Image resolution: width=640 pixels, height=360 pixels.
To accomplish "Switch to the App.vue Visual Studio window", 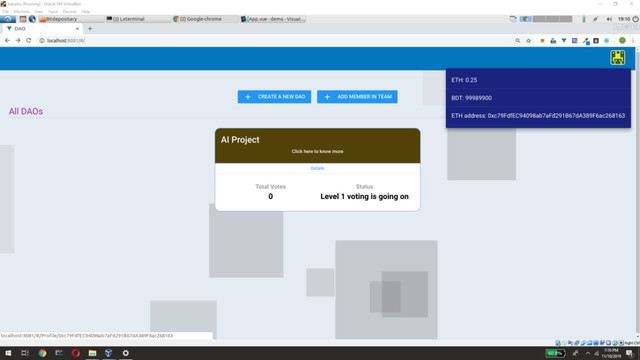I will [273, 19].
